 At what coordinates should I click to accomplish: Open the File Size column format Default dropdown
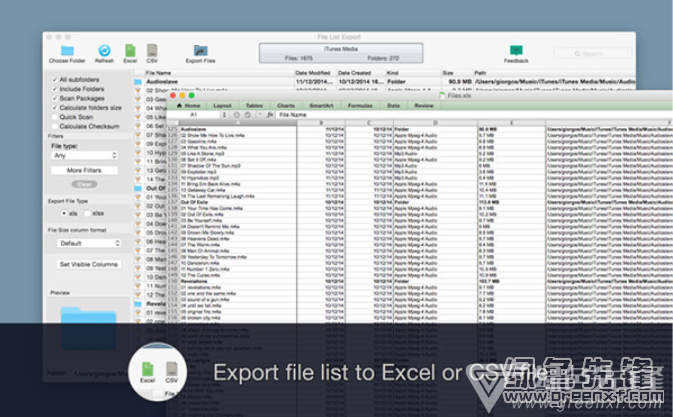pyautogui.click(x=89, y=243)
